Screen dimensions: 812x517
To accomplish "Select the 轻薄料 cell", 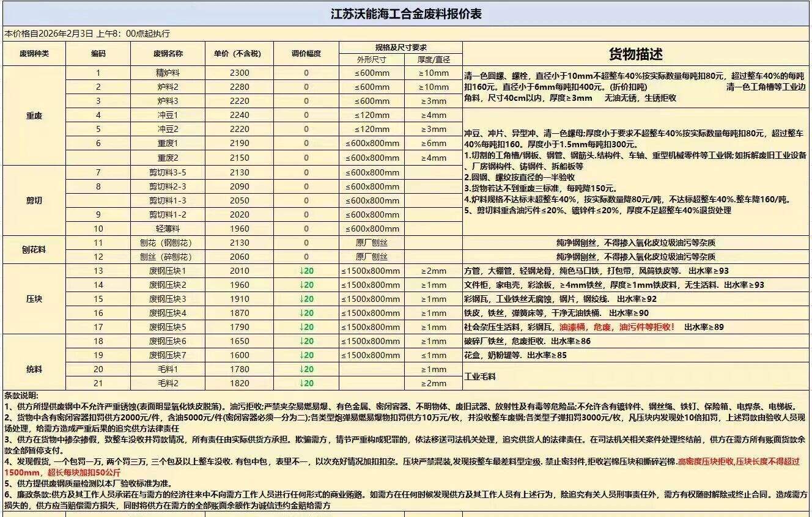I will pyautogui.click(x=168, y=229).
